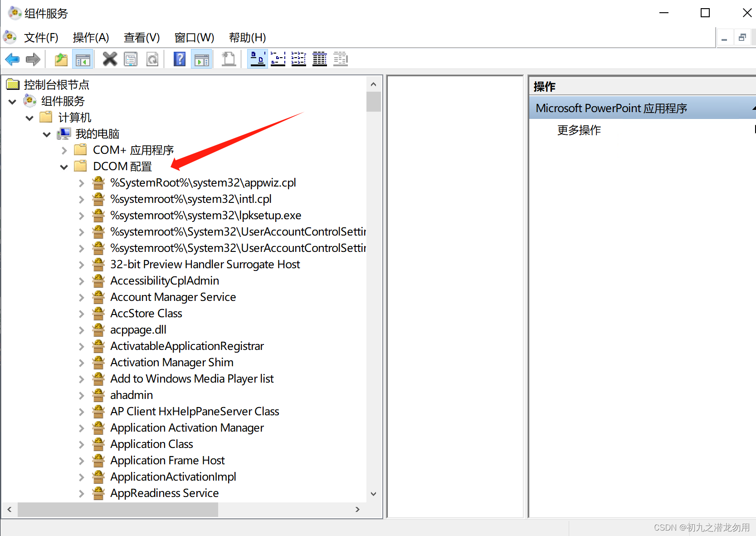Click the COM+ 应用程序 folder icon

tap(81, 150)
